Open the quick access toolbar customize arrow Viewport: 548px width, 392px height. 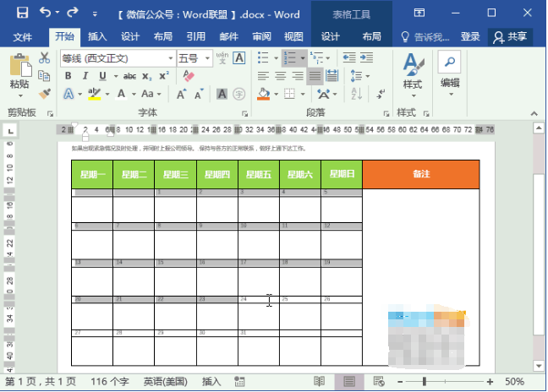[95, 14]
